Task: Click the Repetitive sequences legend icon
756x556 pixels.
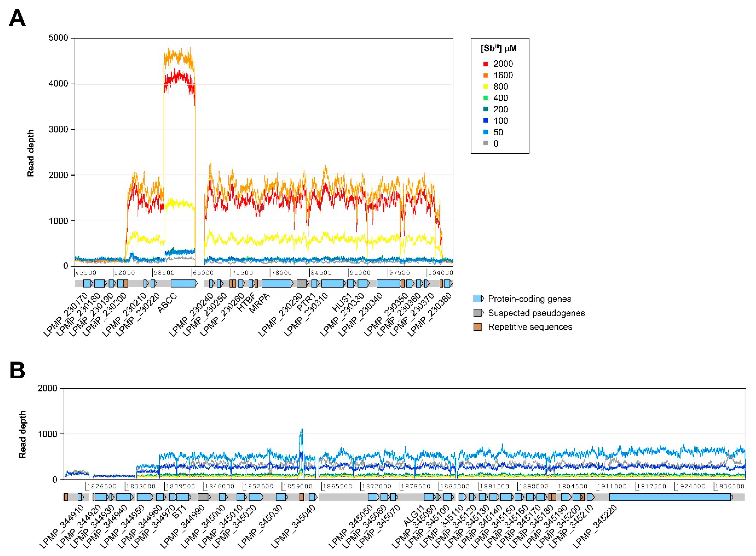Action: (x=477, y=327)
